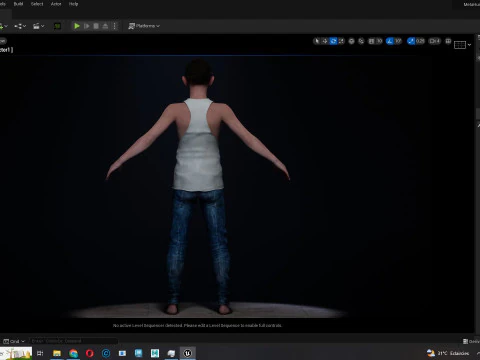Screen dimensions: 480x360
Task: Open the Build menu
Action: click(18, 4)
